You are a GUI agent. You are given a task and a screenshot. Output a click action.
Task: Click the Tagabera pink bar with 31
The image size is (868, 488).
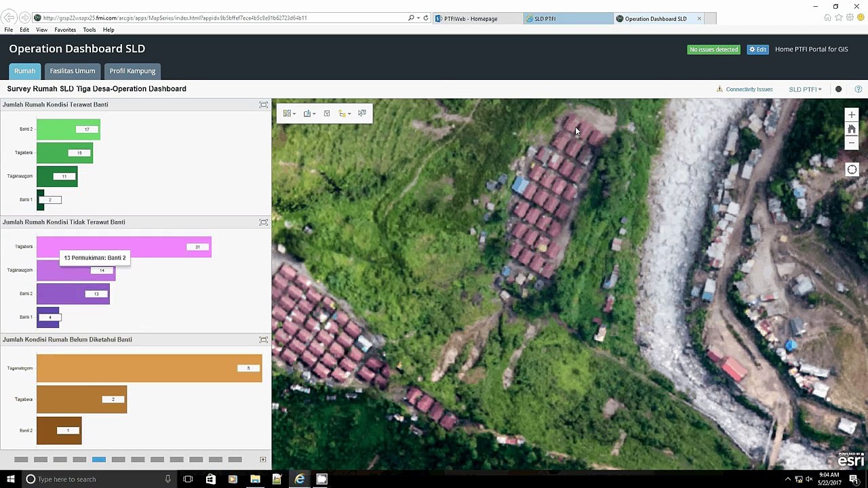(124, 247)
